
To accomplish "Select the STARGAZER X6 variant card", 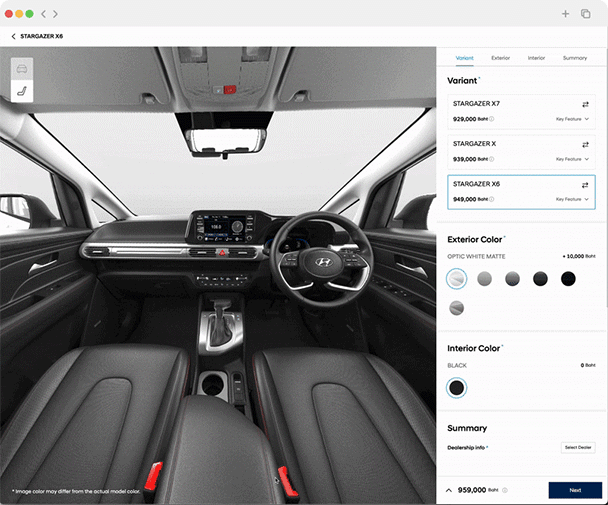I will pyautogui.click(x=521, y=192).
